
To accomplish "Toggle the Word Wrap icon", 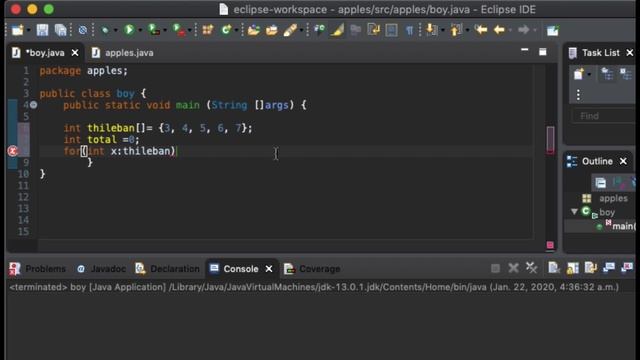I will click(x=373, y=30).
